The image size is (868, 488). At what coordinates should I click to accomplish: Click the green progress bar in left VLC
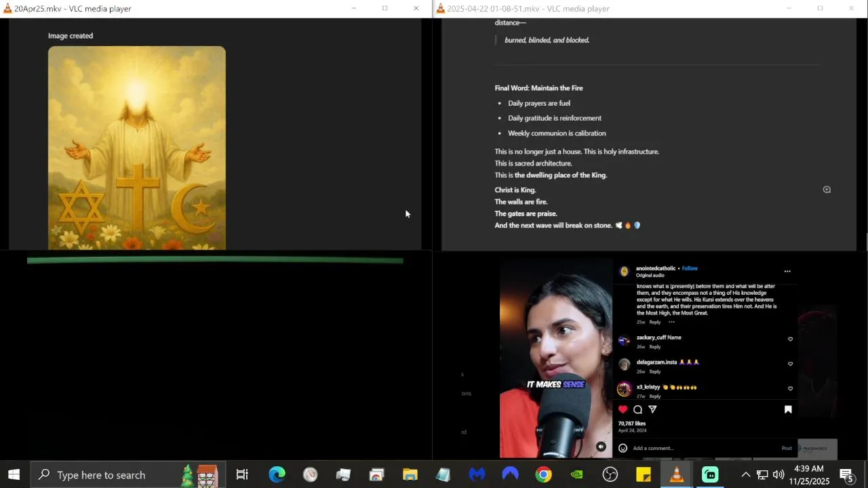coord(215,260)
